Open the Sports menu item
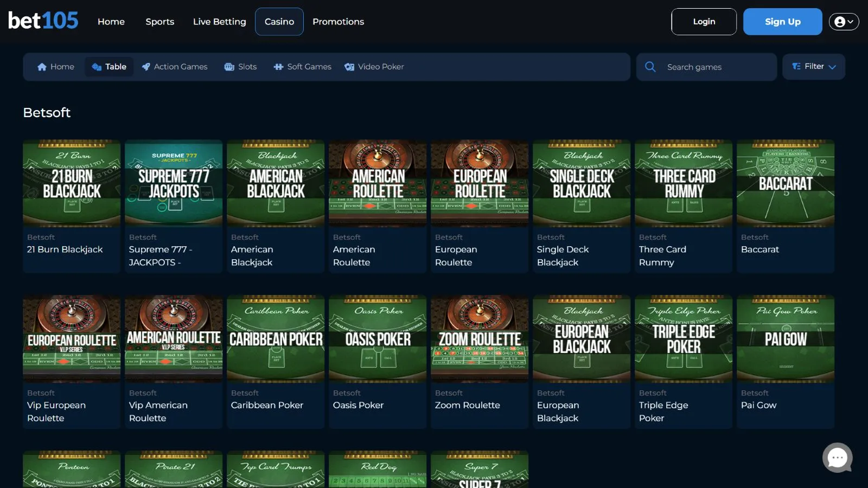 coord(159,22)
